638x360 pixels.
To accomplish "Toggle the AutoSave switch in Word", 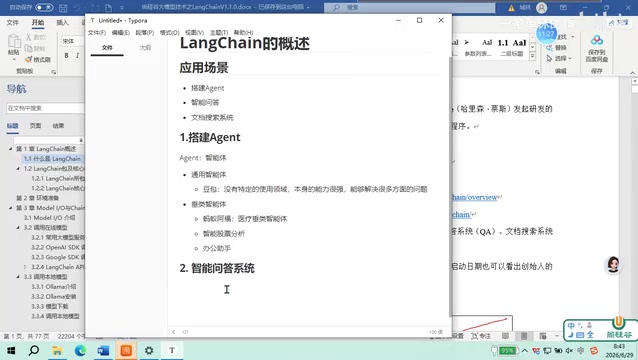I will pos(44,7).
